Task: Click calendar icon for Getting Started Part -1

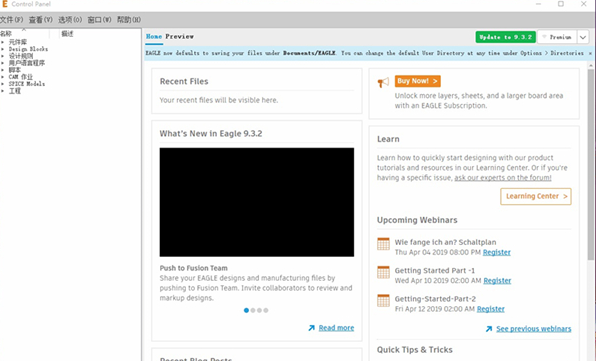Action: tap(383, 272)
